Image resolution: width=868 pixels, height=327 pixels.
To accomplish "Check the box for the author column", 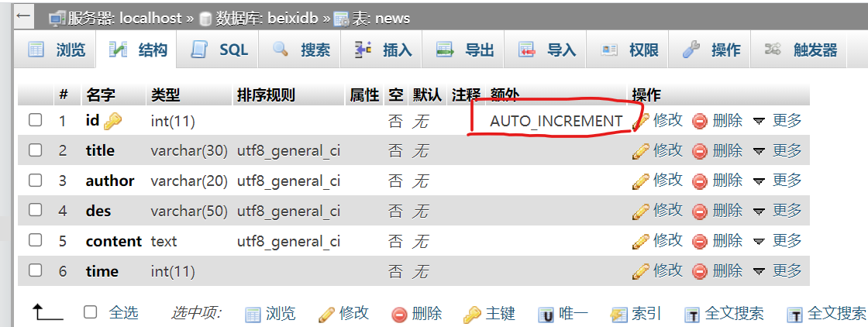I will pyautogui.click(x=36, y=181).
